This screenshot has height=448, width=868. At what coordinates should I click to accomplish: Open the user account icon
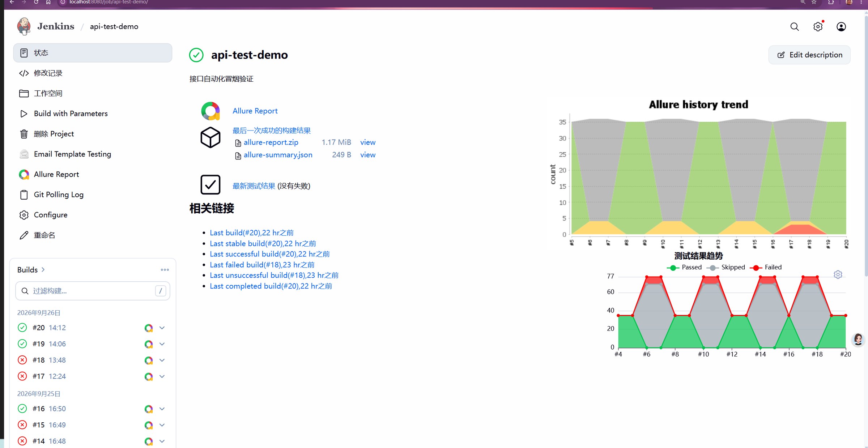point(841,27)
